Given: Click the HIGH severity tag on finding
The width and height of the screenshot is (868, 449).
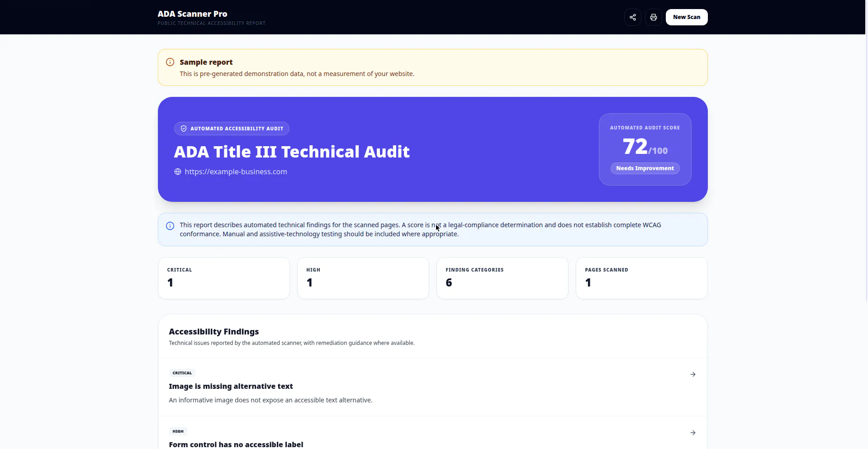Looking at the screenshot, I should point(178,431).
